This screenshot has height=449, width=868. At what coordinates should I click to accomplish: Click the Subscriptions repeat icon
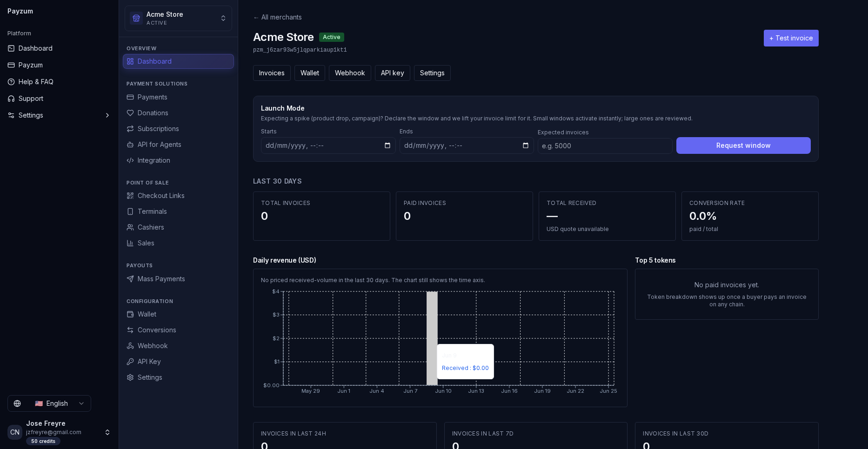[130, 129]
